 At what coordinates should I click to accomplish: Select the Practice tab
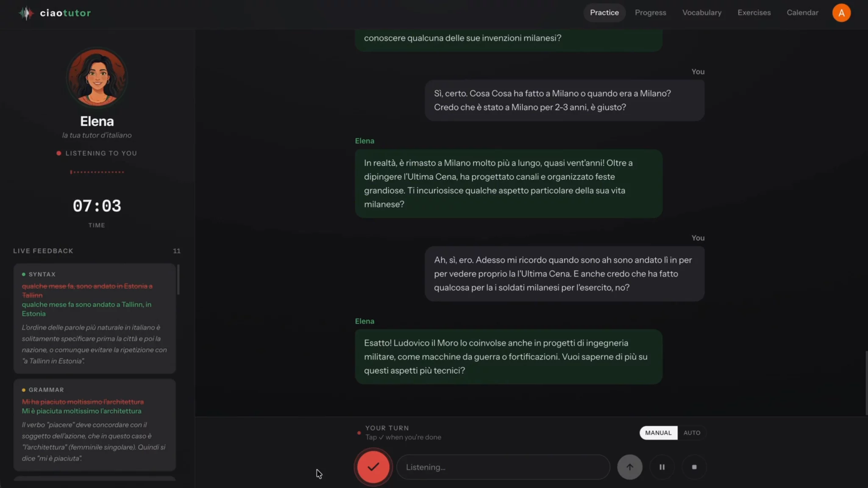point(604,13)
